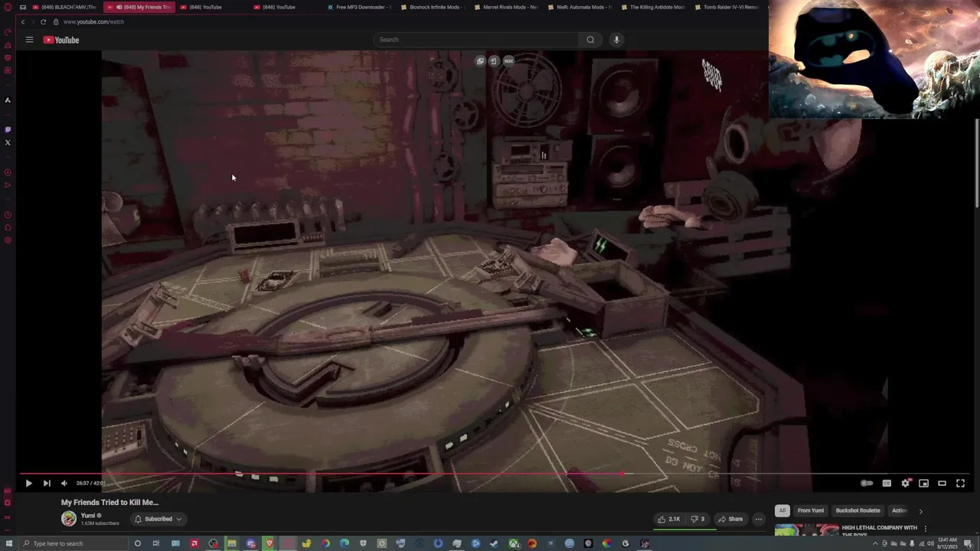Reload the page

43,22
